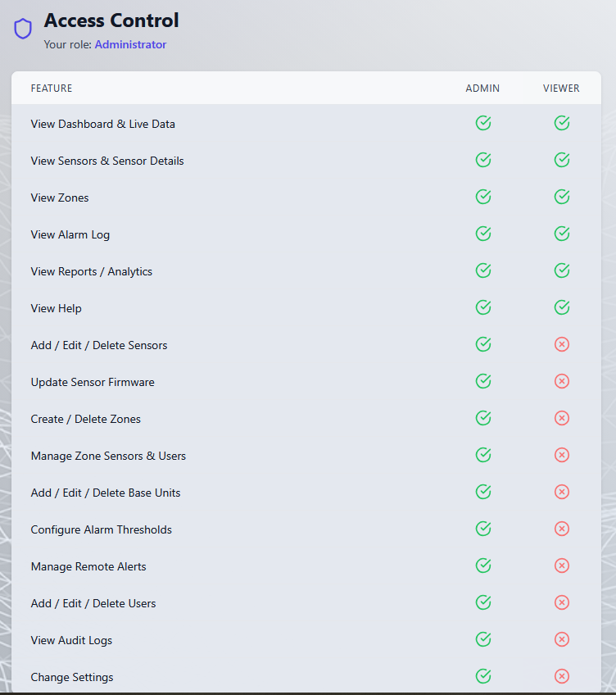
Task: Select the 'View Sensors & Sensor Details' label
Action: 107,161
